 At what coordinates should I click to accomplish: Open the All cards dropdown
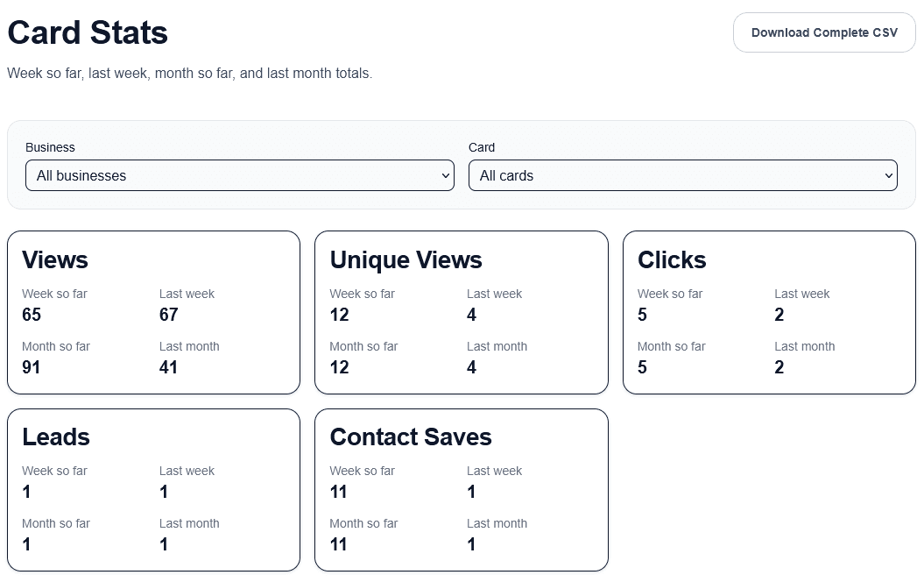683,175
